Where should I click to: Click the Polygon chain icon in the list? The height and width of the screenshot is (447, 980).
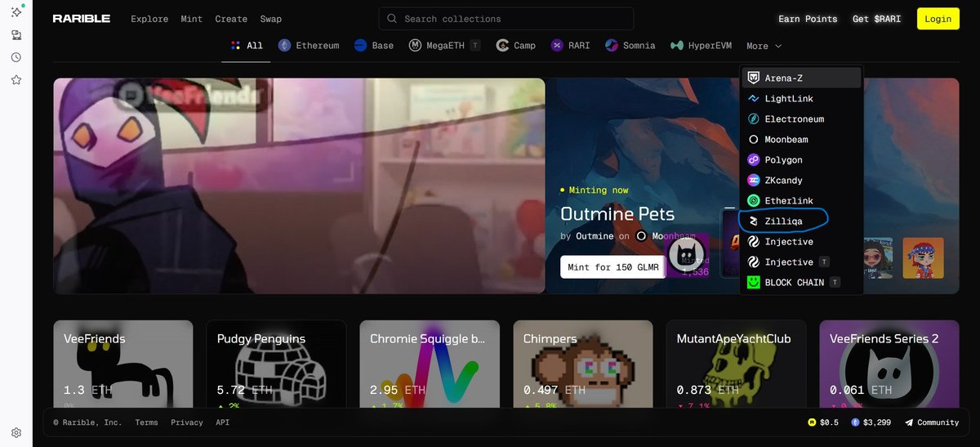tap(754, 159)
